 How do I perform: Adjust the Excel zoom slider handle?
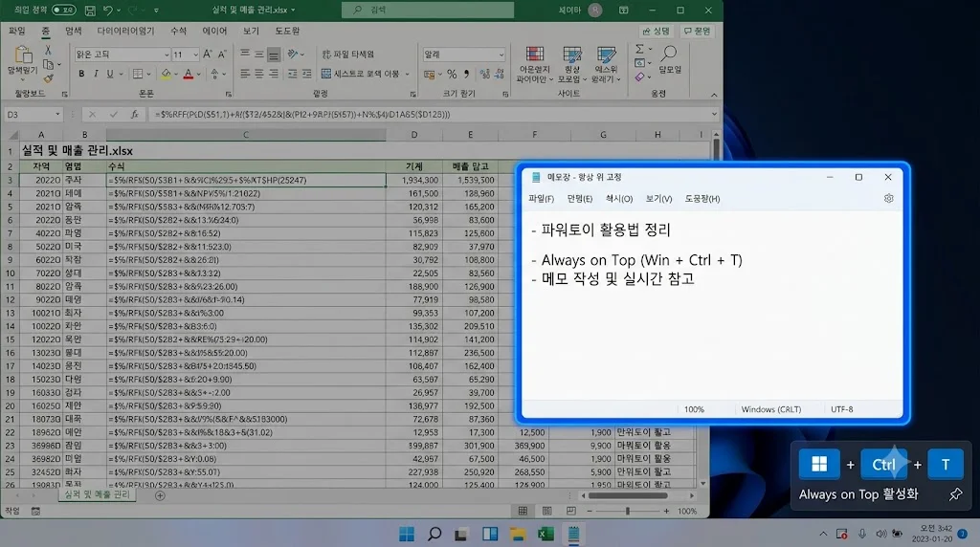coord(627,511)
